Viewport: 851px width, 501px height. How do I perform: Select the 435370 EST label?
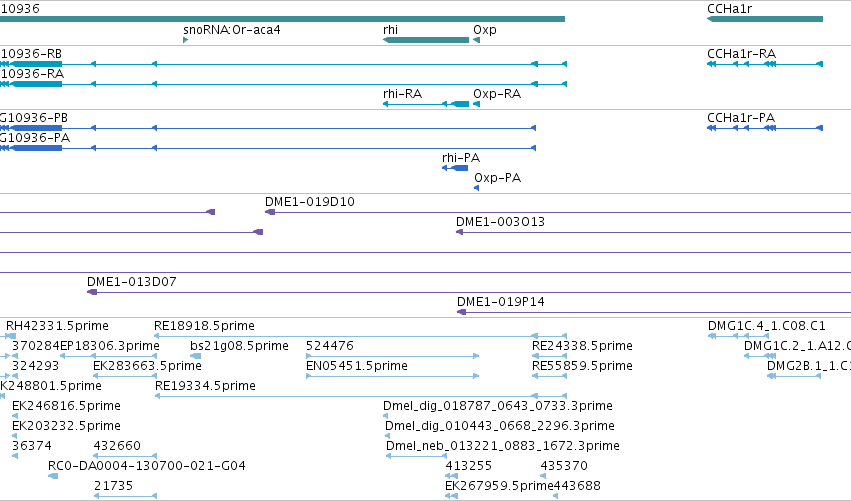(x=564, y=466)
